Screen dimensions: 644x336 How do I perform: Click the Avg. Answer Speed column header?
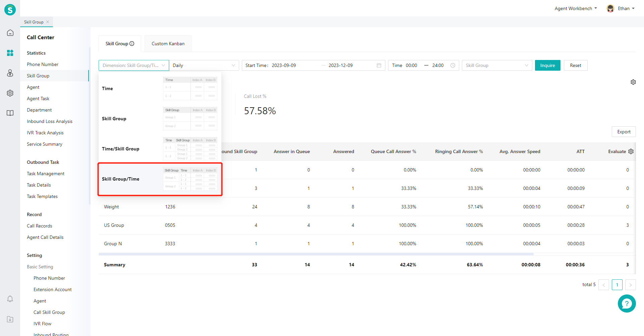(520, 151)
